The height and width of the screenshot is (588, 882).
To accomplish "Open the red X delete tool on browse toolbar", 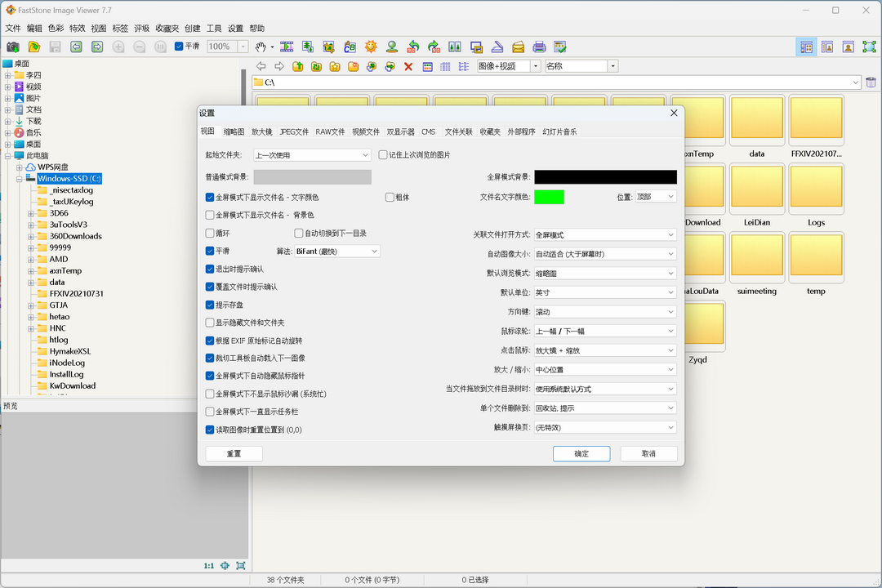I will pos(408,66).
